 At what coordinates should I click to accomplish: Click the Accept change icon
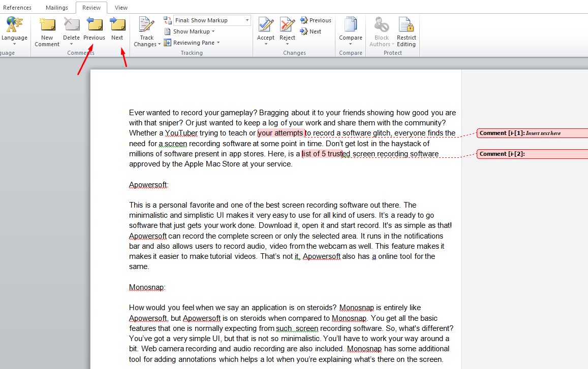click(266, 25)
